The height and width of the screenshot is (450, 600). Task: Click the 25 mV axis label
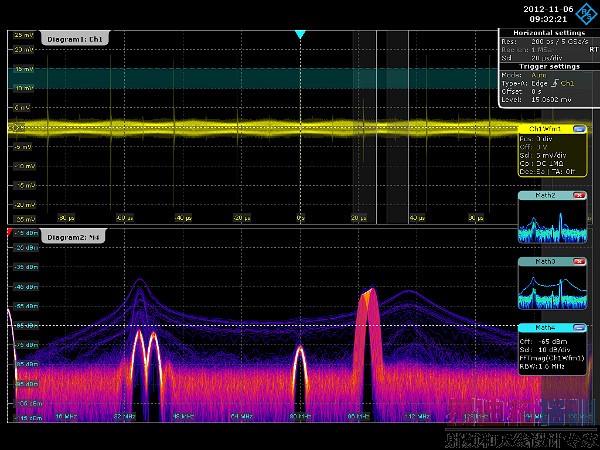tap(24, 35)
